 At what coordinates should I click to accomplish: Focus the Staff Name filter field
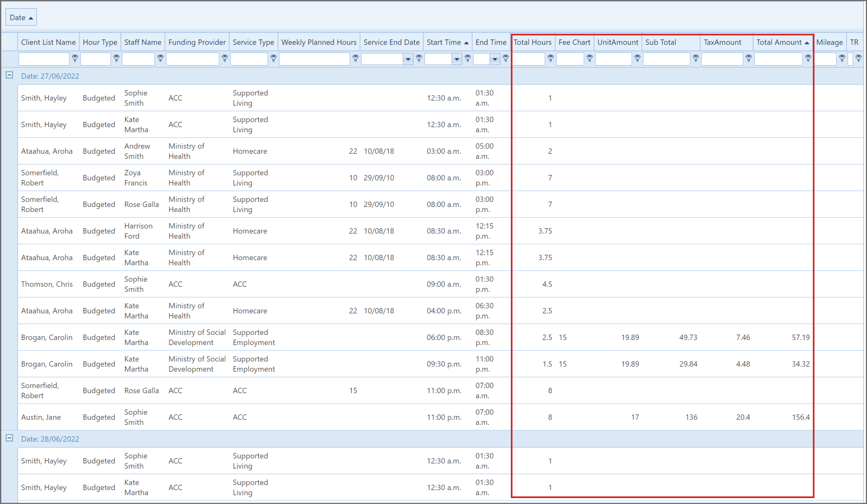pyautogui.click(x=138, y=59)
